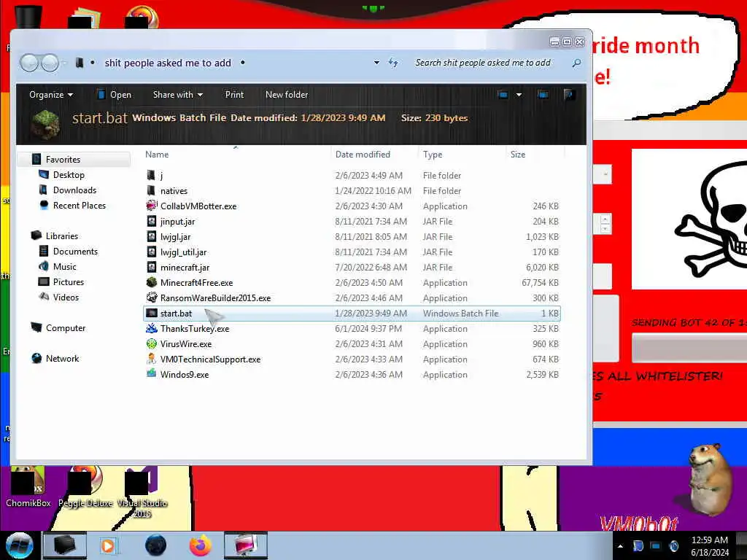The width and height of the screenshot is (747, 560).
Task: Open the Pictures library
Action: pos(68,282)
